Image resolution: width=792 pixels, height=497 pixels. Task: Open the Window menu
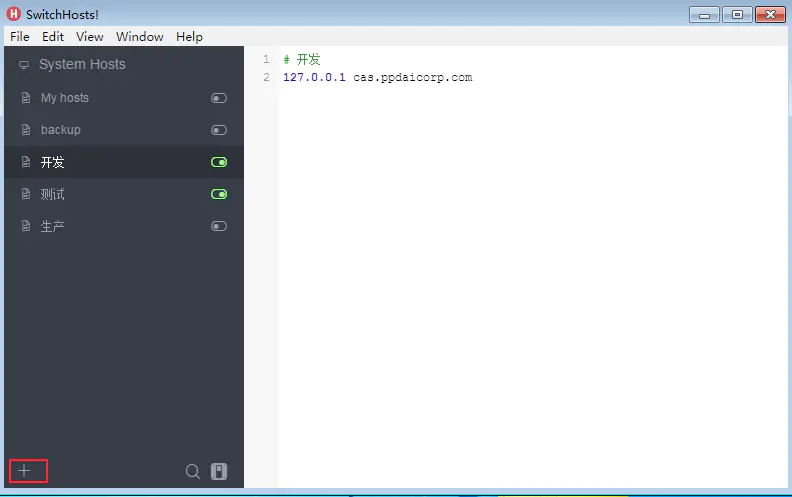140,36
